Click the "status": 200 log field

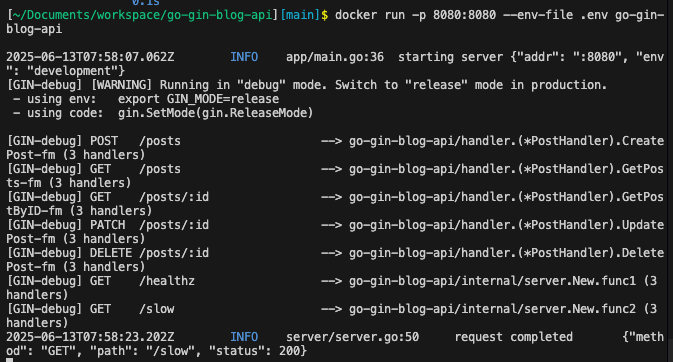[255, 351]
